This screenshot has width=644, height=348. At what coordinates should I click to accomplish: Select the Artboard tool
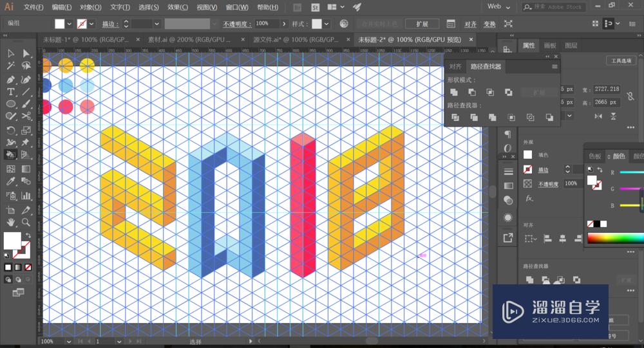pyautogui.click(x=11, y=210)
